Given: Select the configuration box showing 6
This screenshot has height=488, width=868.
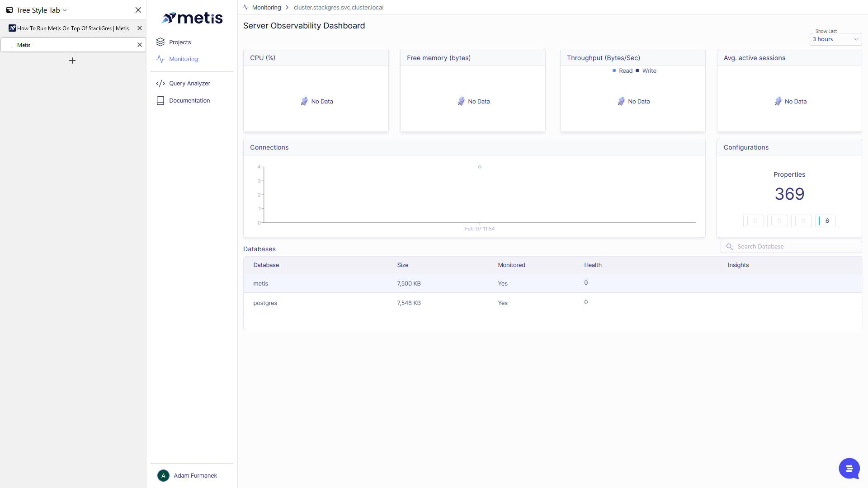Looking at the screenshot, I should (x=826, y=221).
